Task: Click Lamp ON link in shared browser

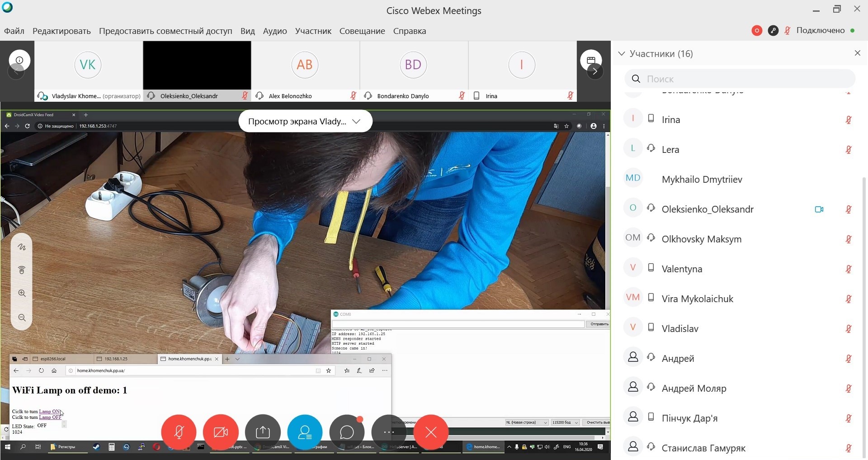Action: [x=49, y=412]
